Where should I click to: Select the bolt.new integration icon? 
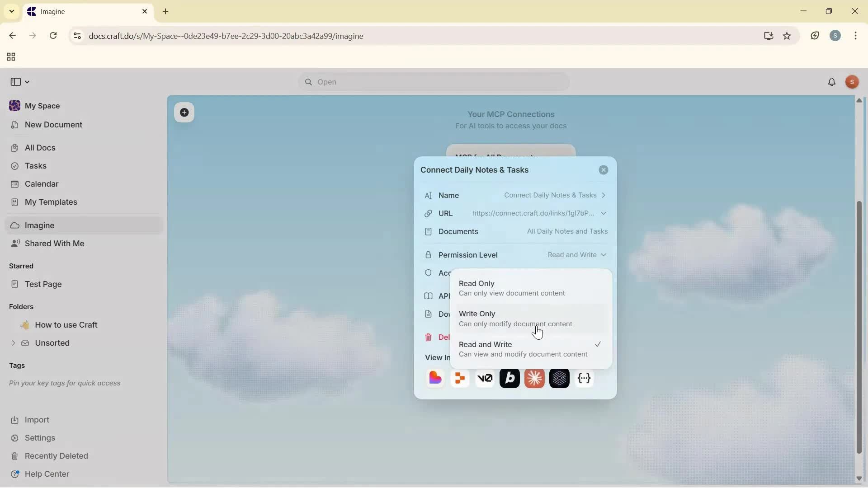coord(509,379)
